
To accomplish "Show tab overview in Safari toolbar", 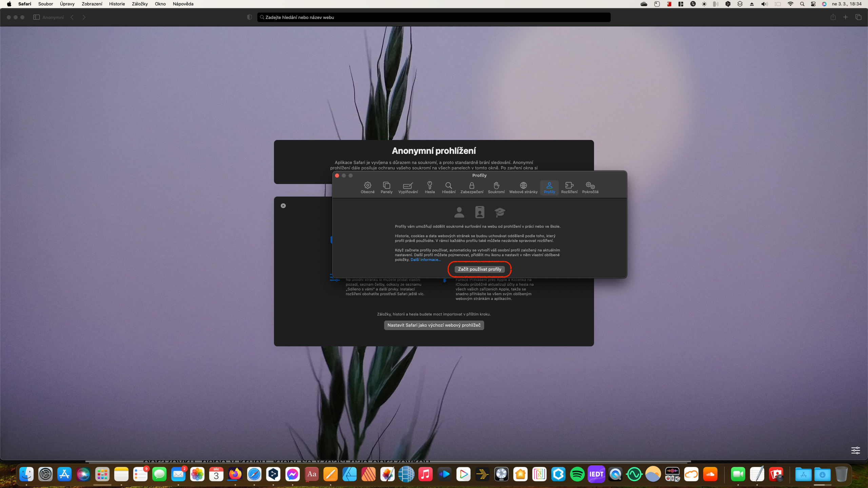I will coord(858,17).
